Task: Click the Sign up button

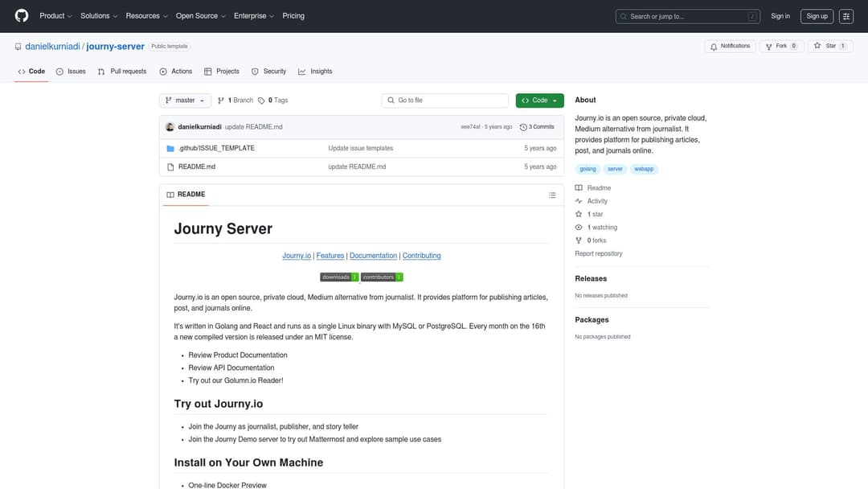Action: tap(817, 16)
